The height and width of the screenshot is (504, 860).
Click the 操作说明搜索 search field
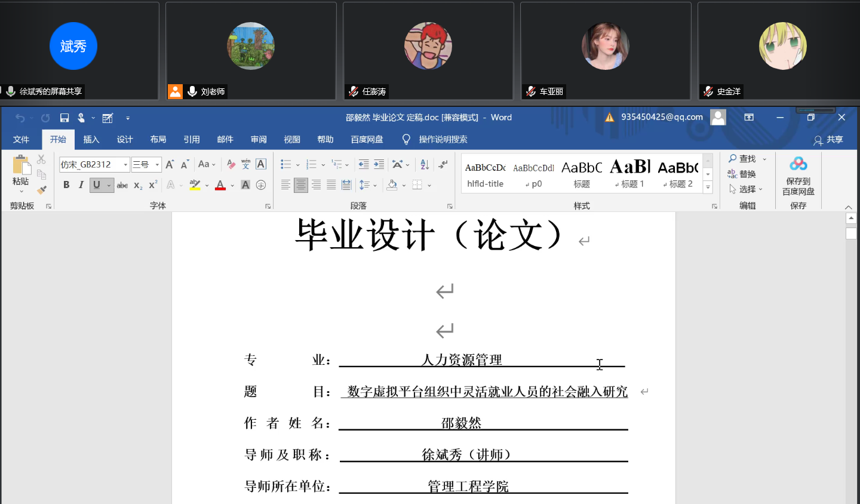pyautogui.click(x=443, y=139)
